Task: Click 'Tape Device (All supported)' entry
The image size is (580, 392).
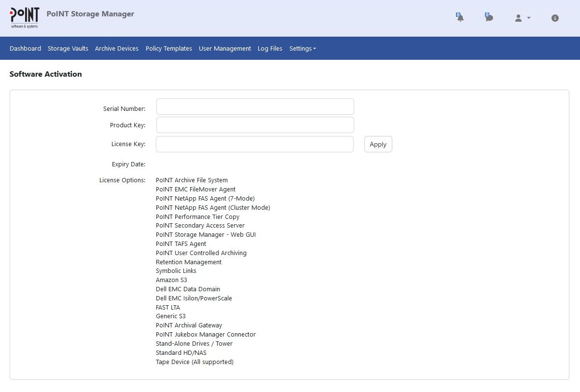Action: 194,362
